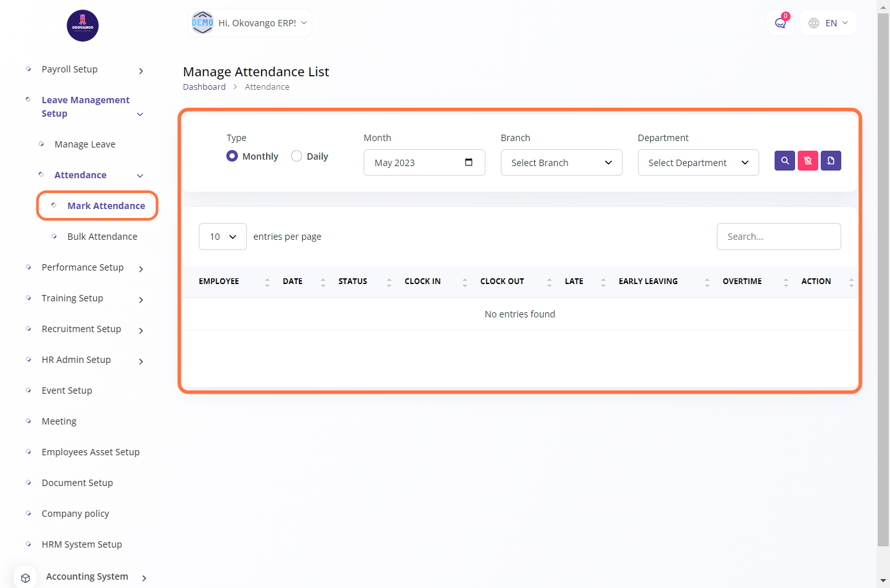Screen dimensions: 890x588
Task: Select the Monthly radio button
Action: 232,156
